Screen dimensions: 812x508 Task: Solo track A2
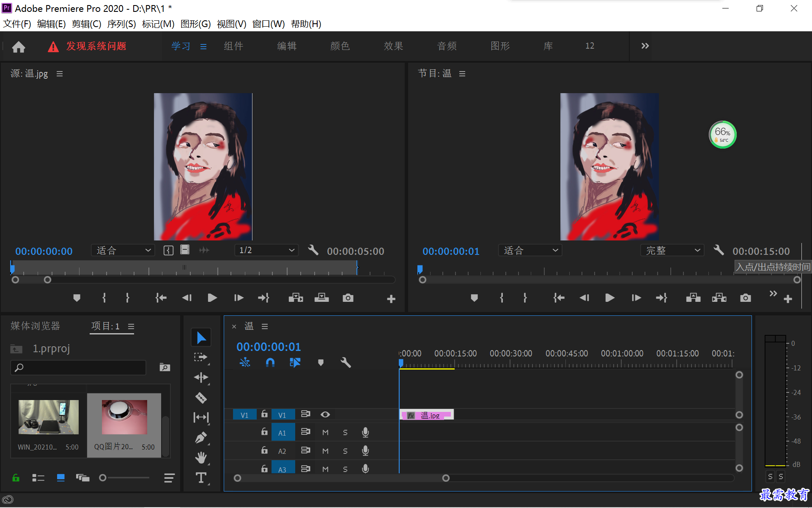(345, 451)
